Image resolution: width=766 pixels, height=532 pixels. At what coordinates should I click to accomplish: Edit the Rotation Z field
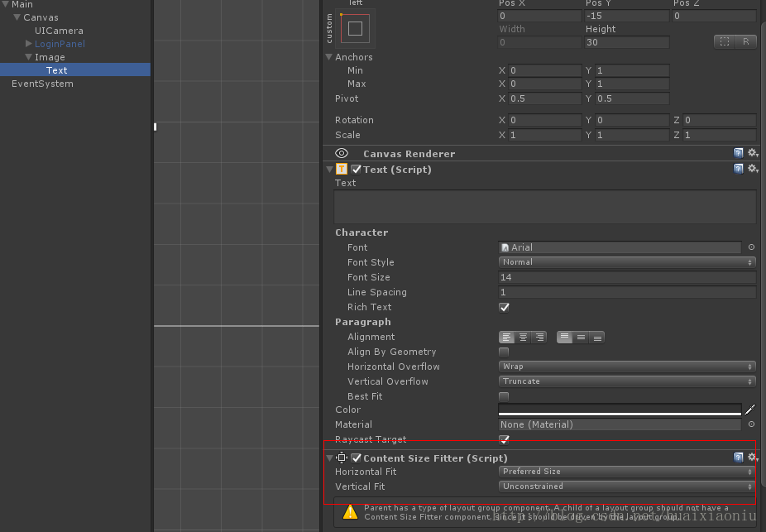[x=719, y=120]
